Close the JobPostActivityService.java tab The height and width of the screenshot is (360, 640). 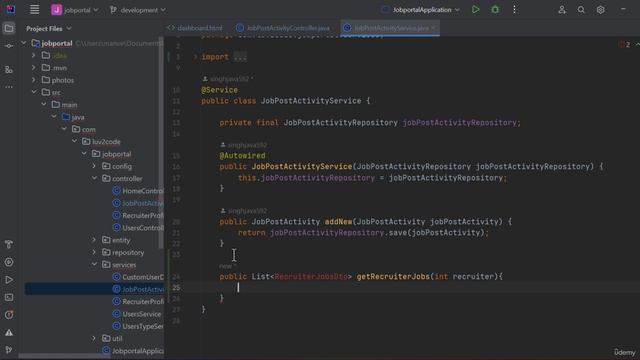click(433, 28)
